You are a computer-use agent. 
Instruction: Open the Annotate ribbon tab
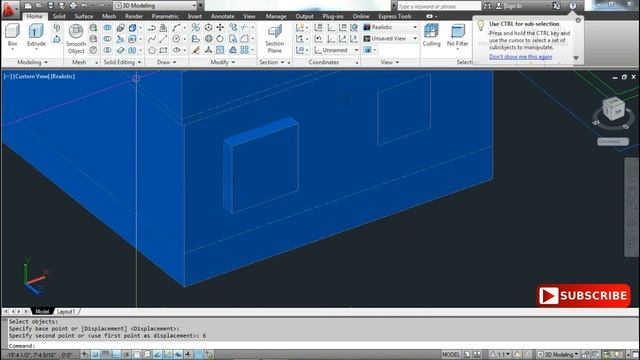point(222,16)
